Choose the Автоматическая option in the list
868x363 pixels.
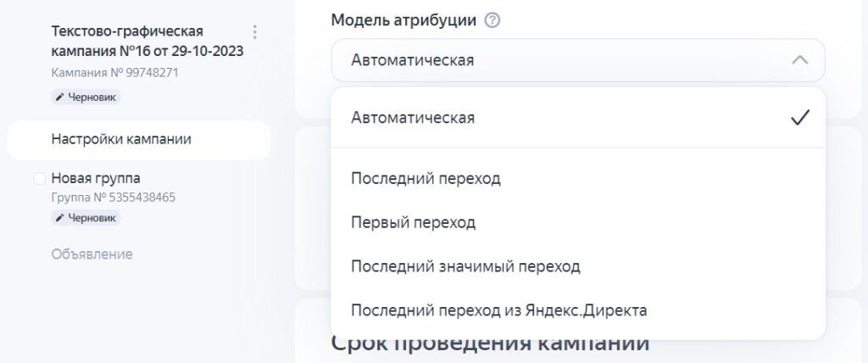[414, 118]
